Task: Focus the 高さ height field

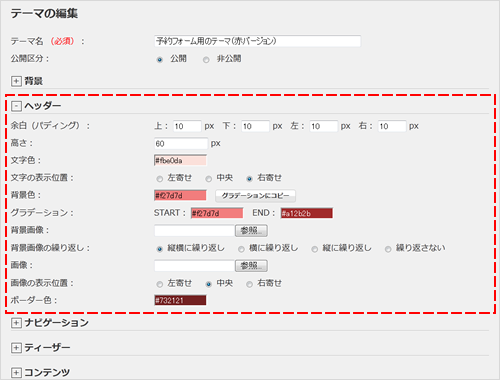Action: 181,144
